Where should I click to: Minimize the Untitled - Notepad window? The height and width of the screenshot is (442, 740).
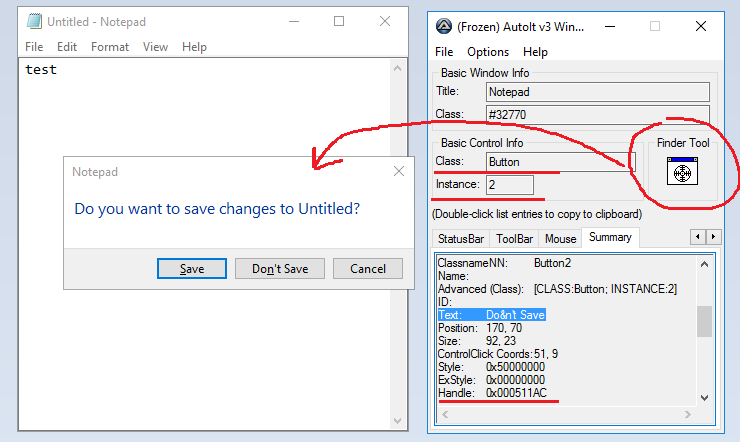point(294,21)
